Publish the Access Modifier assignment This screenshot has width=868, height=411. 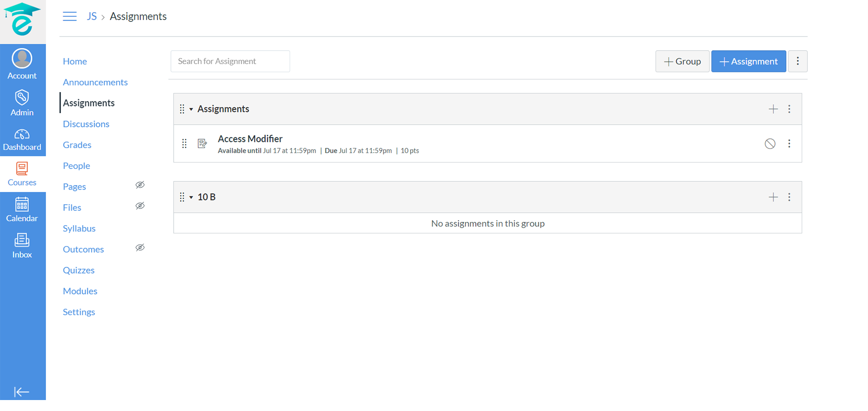pyautogui.click(x=770, y=144)
